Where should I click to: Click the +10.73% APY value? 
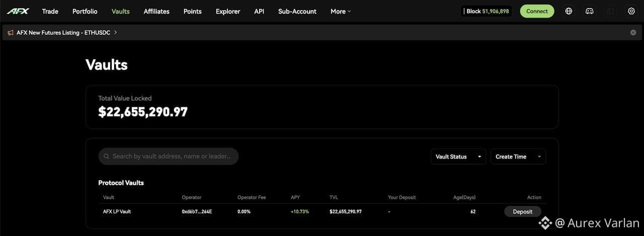pyautogui.click(x=300, y=211)
